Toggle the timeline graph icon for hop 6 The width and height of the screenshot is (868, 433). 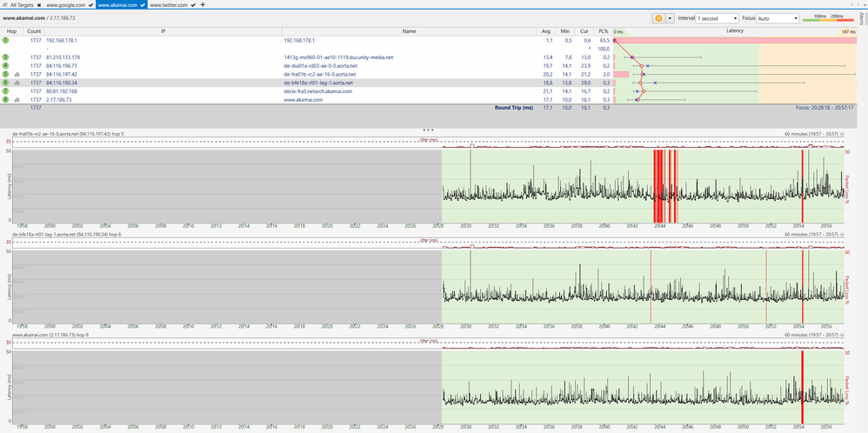pyautogui.click(x=17, y=83)
